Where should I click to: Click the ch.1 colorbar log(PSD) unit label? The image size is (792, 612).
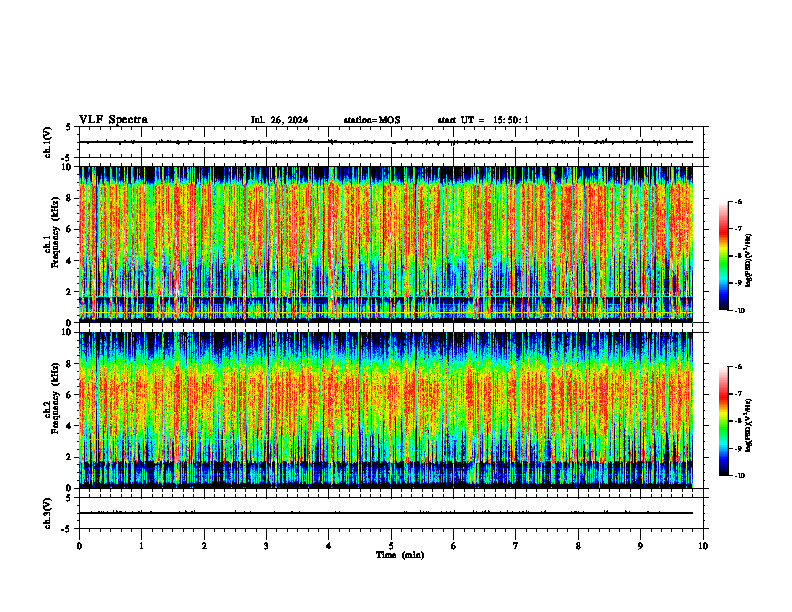pos(749,260)
